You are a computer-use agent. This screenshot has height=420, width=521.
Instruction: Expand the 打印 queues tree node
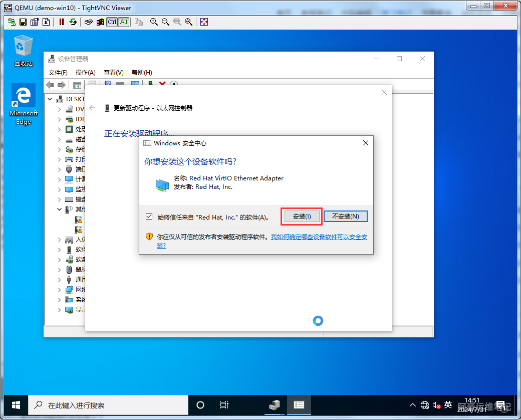tap(60, 159)
